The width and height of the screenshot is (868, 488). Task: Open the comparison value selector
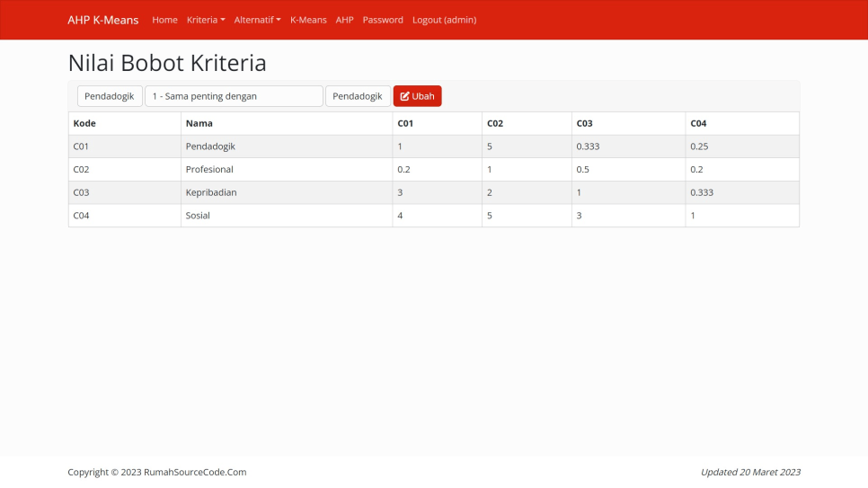233,96
